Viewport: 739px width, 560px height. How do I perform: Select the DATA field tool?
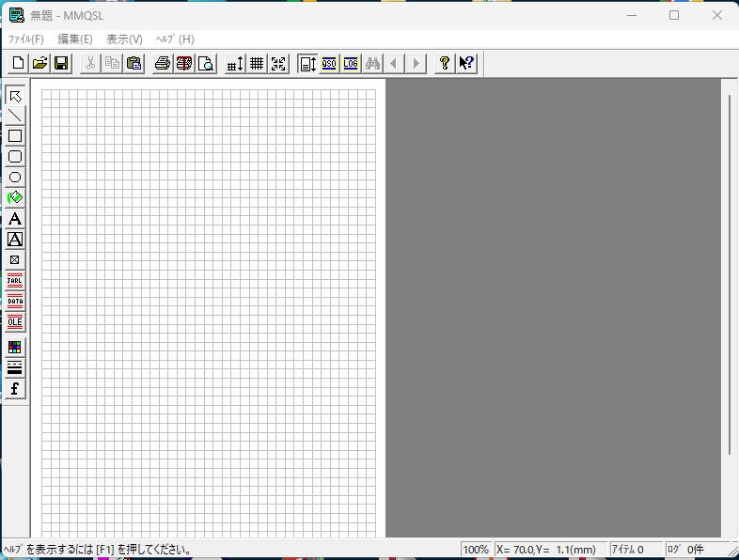tap(15, 302)
